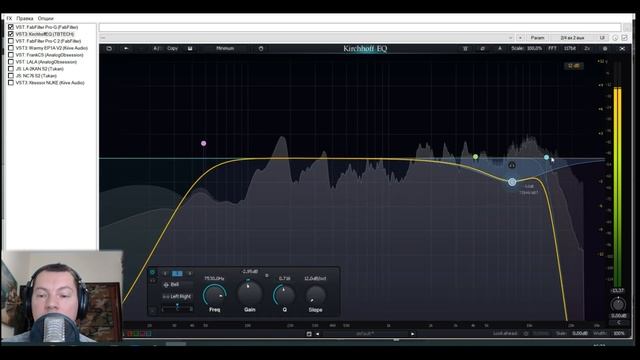Toggle the band power button in band panel
The image size is (640, 360).
pos(152,272)
